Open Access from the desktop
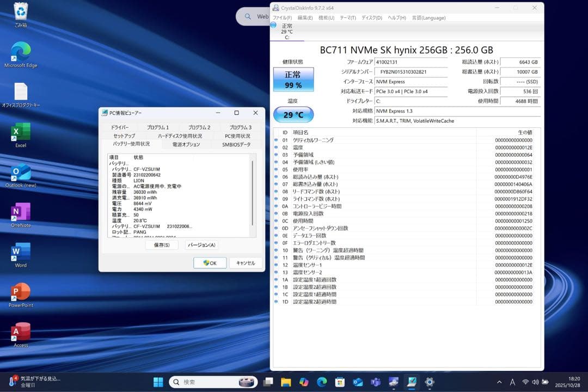 20,332
